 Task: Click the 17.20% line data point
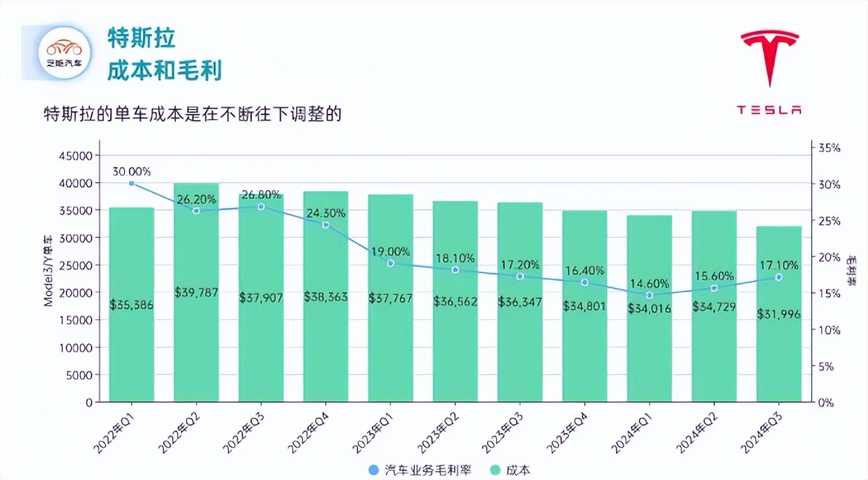(x=520, y=277)
